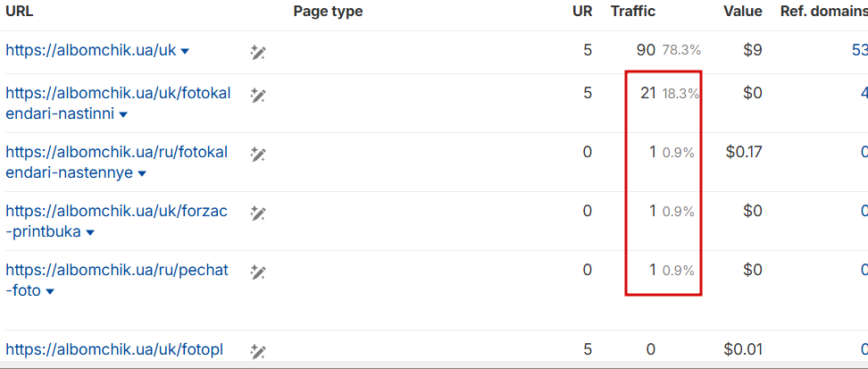Sort table by Traffic column header
Screen dimensions: 868x369
coord(632,12)
